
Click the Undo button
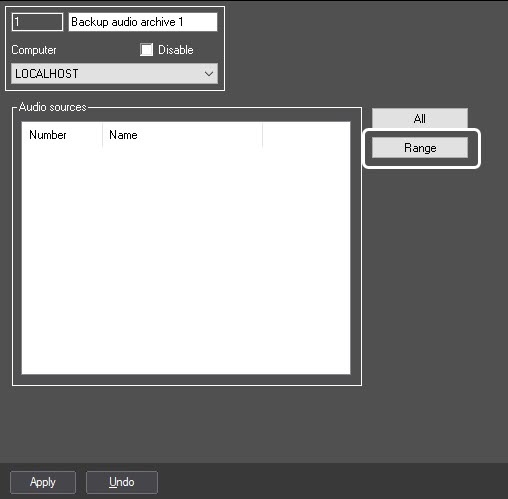[122, 482]
